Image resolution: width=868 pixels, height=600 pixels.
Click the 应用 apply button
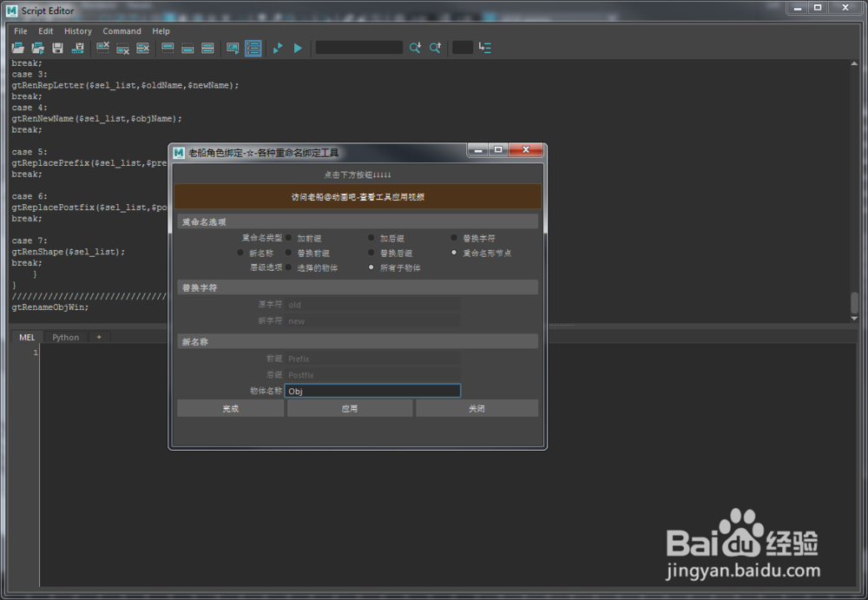(350, 407)
